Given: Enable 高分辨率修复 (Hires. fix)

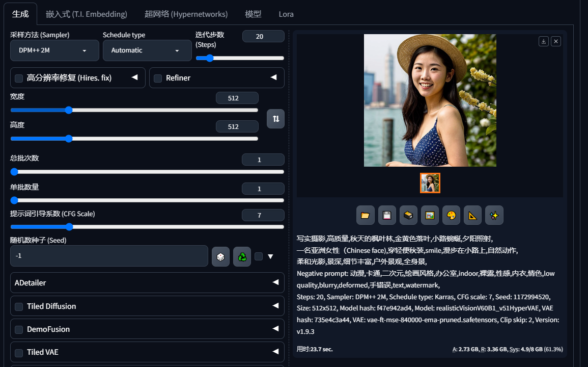Looking at the screenshot, I should pyautogui.click(x=19, y=77).
